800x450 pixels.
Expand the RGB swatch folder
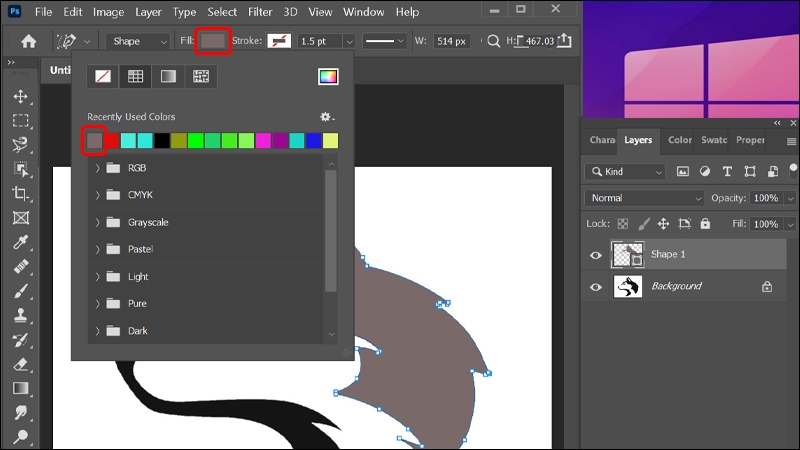pos(97,168)
